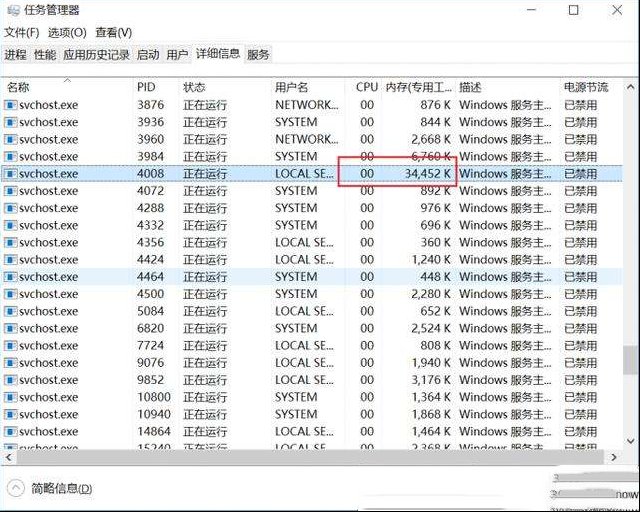Click icon of svchost.exe with PID 4332
This screenshot has width=640, height=512.
(11, 225)
